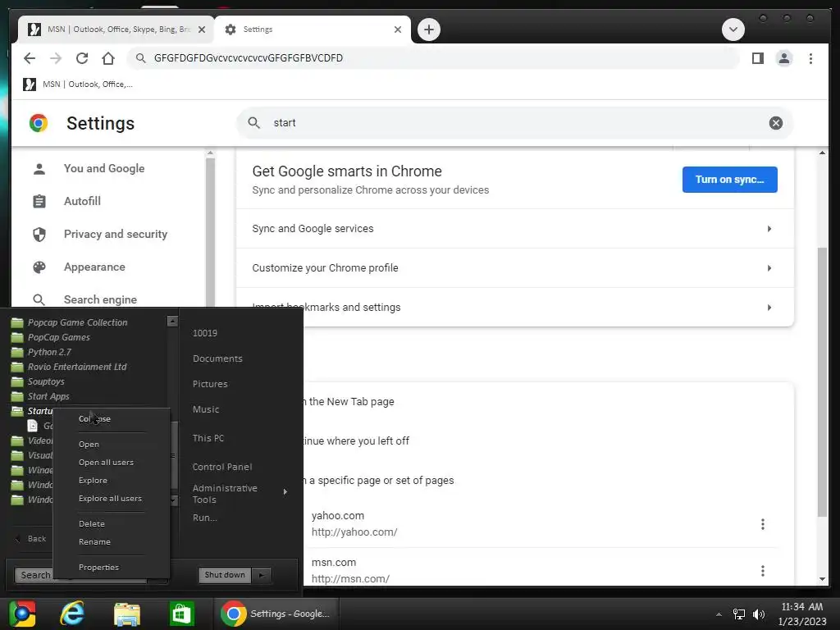Open Chrome's three-dot menu

click(x=810, y=58)
